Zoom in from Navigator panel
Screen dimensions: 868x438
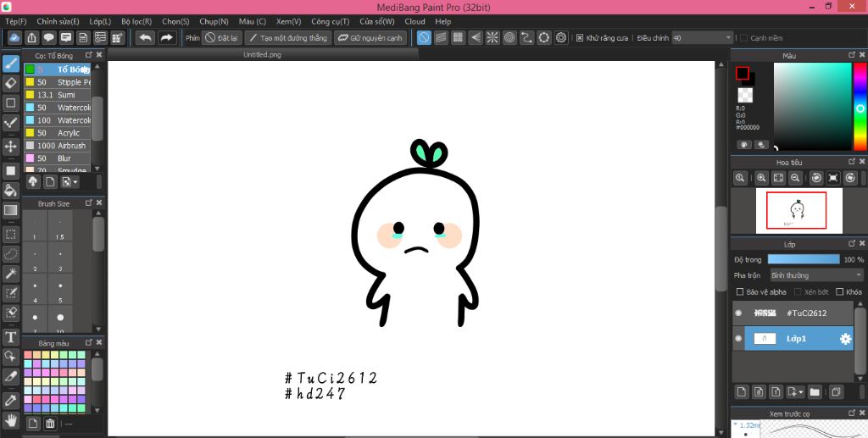[762, 178]
